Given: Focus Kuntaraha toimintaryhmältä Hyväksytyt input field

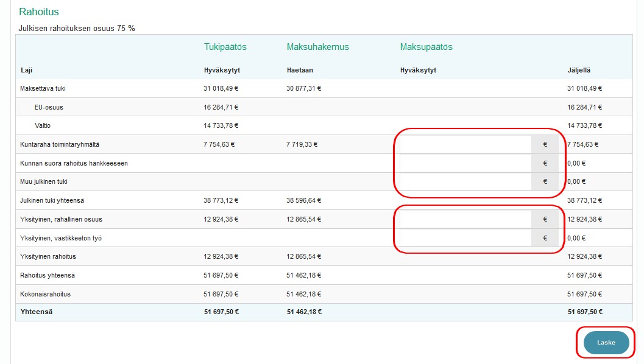Looking at the screenshot, I should pos(465,144).
